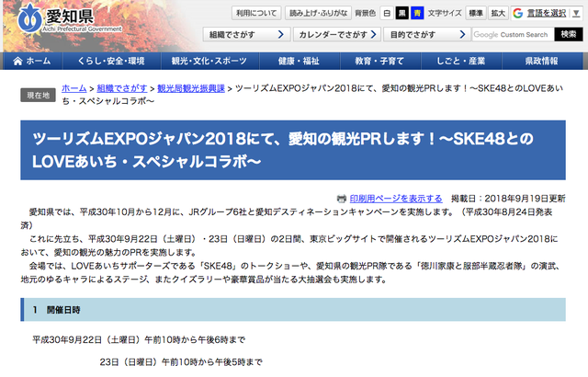
Task: Open 観光・文化・スポーツ tab
Action: (209, 61)
